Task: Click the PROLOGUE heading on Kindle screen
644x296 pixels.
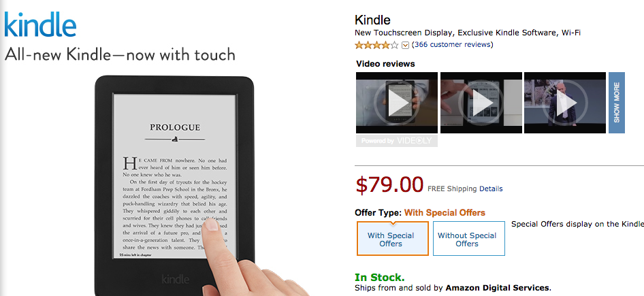Action: pos(175,127)
